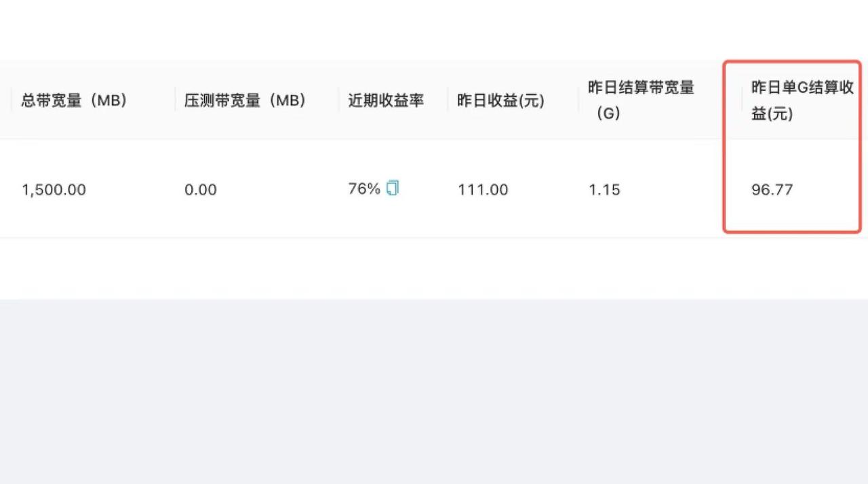Image resolution: width=868 pixels, height=484 pixels.
Task: Select the 96.77 per-G revenue cell
Action: 772,190
